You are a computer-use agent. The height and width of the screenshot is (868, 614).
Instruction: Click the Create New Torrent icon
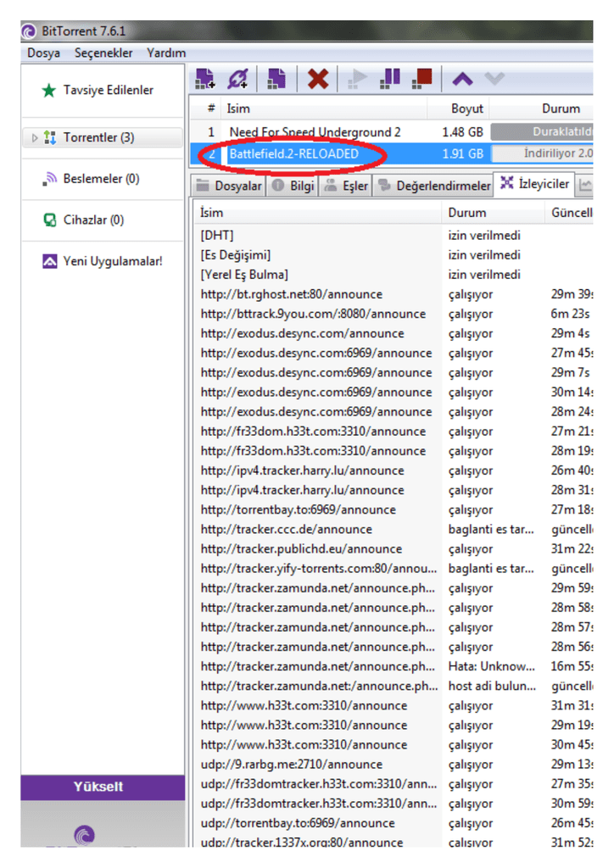[276, 79]
